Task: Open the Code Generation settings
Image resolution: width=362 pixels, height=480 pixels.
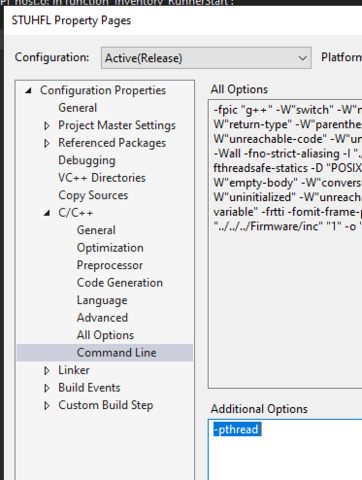Action: tap(120, 283)
